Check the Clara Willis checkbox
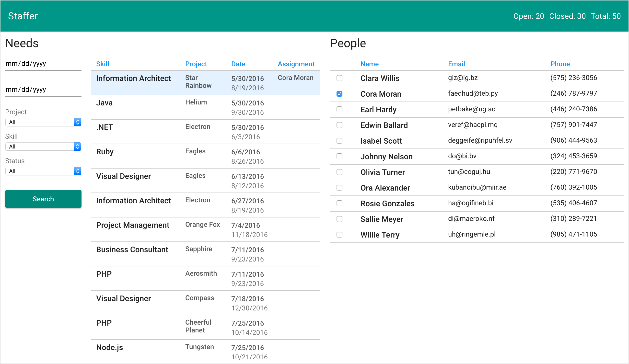Viewport: 629px width, 364px height. click(339, 78)
